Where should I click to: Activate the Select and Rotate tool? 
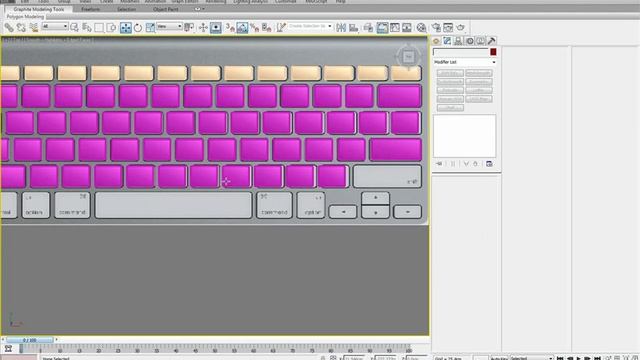pyautogui.click(x=138, y=28)
